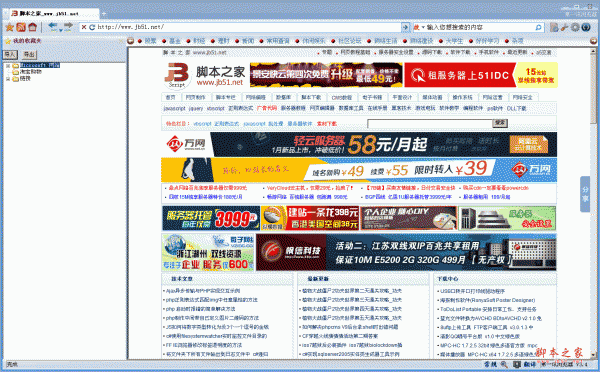Open the 理财 bookmark link
600x372 pixels.
pyautogui.click(x=223, y=41)
